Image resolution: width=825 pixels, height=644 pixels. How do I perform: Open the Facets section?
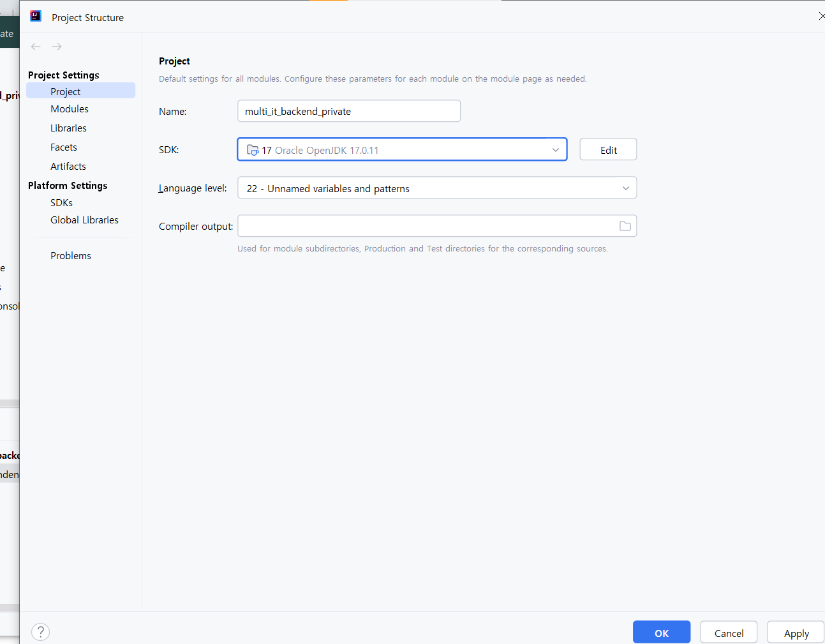(64, 147)
